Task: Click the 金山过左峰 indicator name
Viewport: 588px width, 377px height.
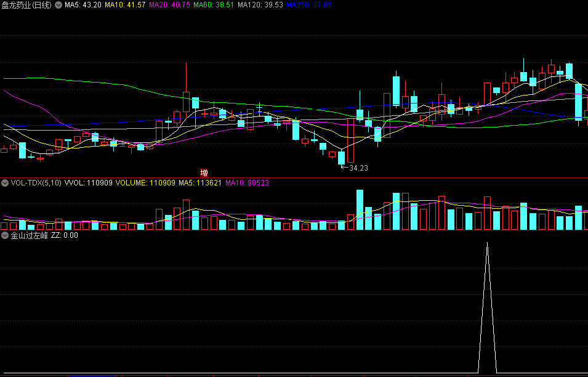Action: coord(30,235)
